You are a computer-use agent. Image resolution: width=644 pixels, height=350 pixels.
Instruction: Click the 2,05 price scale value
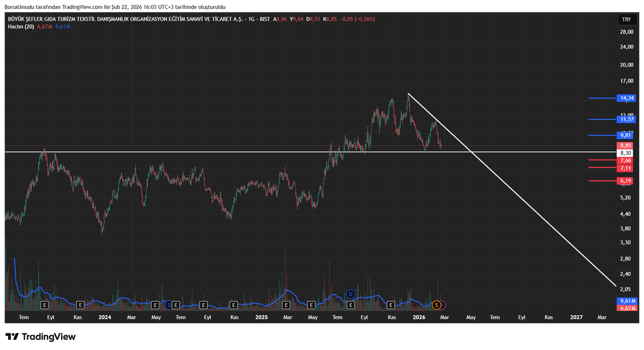[625, 289]
